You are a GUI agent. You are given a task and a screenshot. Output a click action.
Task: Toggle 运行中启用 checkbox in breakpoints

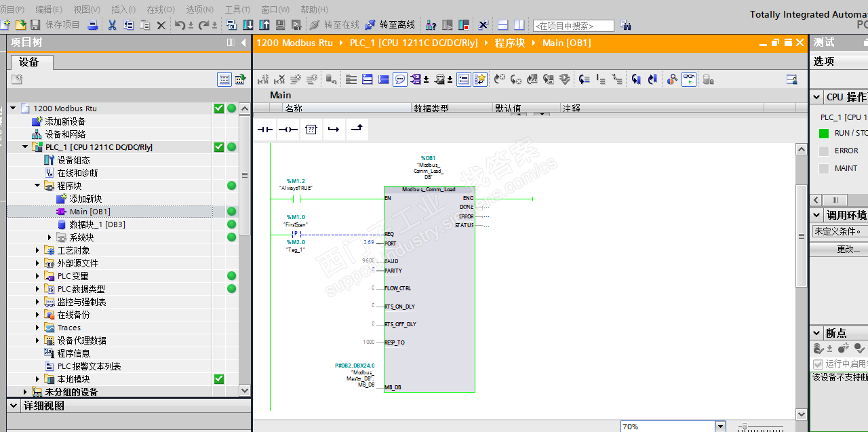(818, 364)
